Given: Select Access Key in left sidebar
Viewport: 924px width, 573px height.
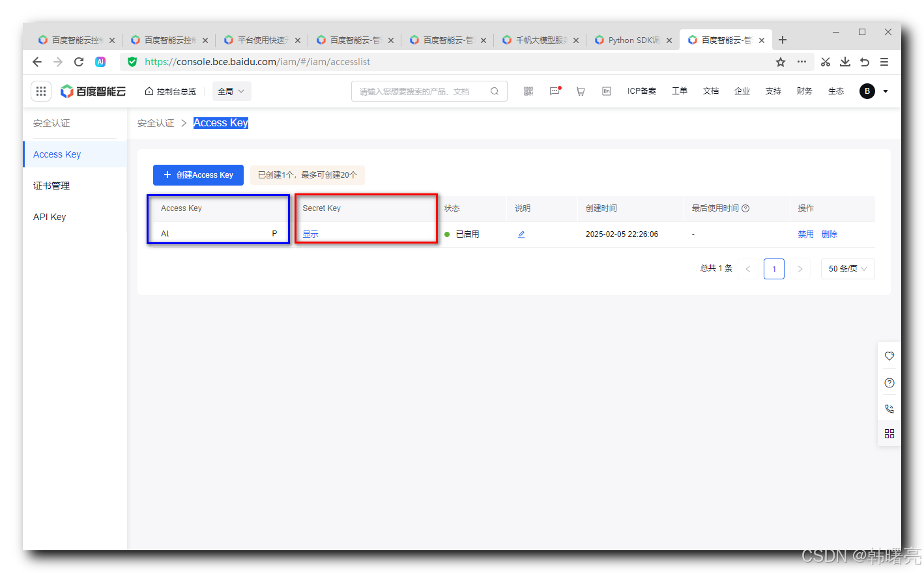Looking at the screenshot, I should pos(75,154).
